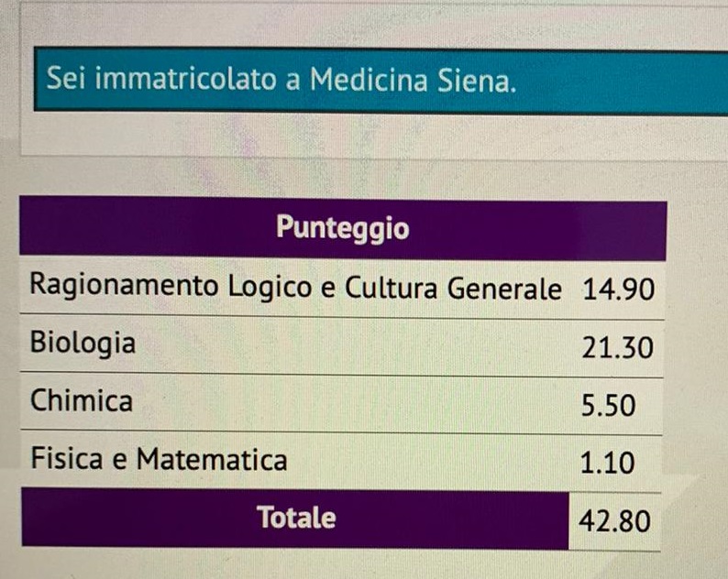Viewport: 728px width, 579px height.
Task: Select the 1.10 score value
Action: (x=607, y=463)
